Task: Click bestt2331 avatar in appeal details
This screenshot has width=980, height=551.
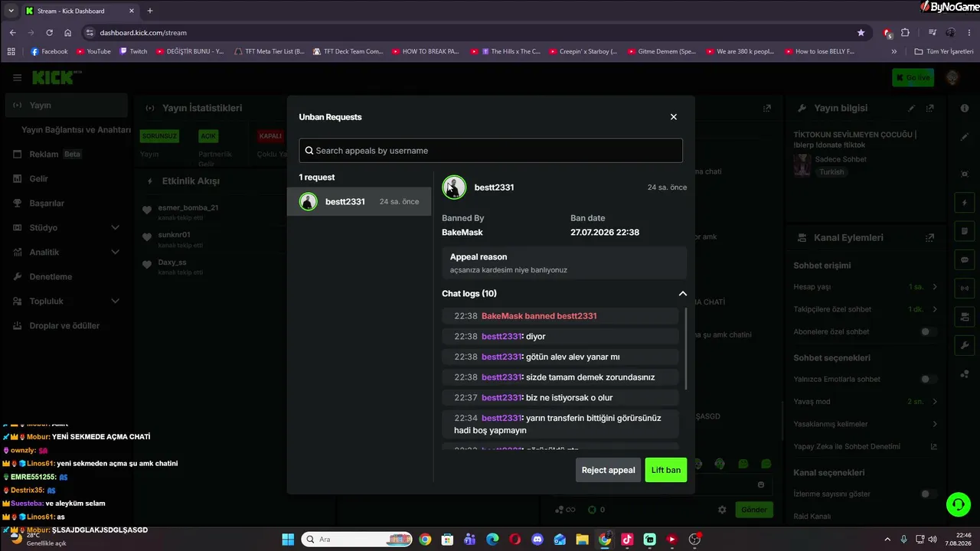Action: 454,187
